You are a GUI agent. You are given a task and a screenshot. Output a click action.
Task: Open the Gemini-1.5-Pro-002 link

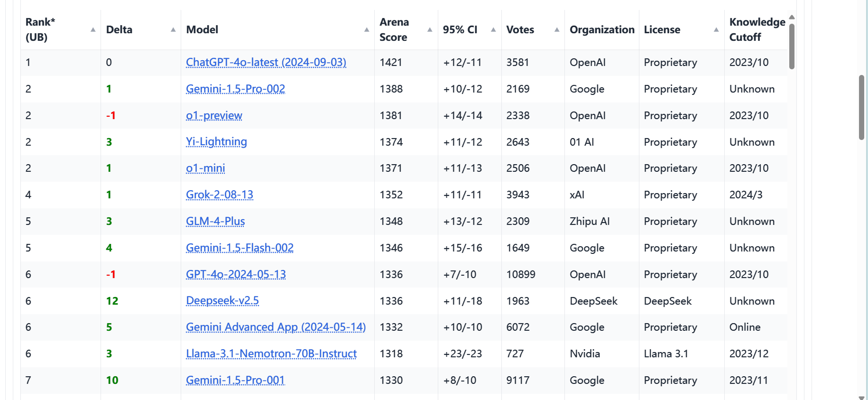pos(235,89)
